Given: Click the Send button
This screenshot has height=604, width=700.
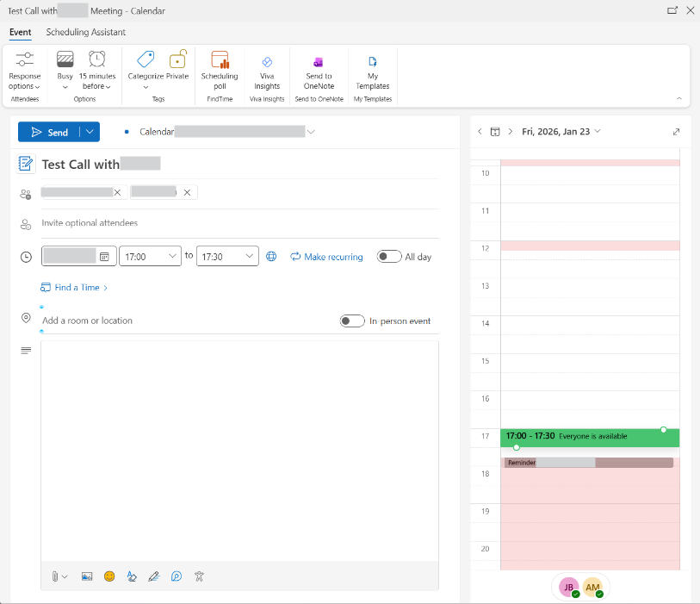Looking at the screenshot, I should click(49, 132).
